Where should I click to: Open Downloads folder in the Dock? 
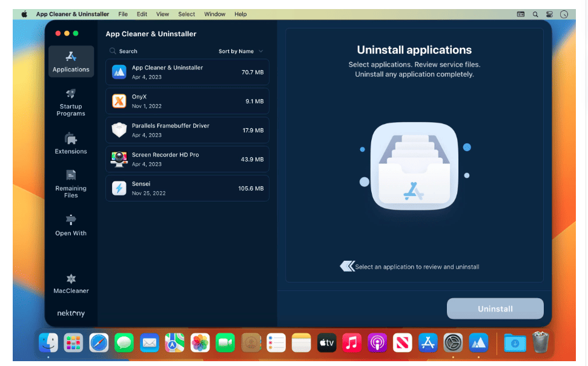pos(515,342)
